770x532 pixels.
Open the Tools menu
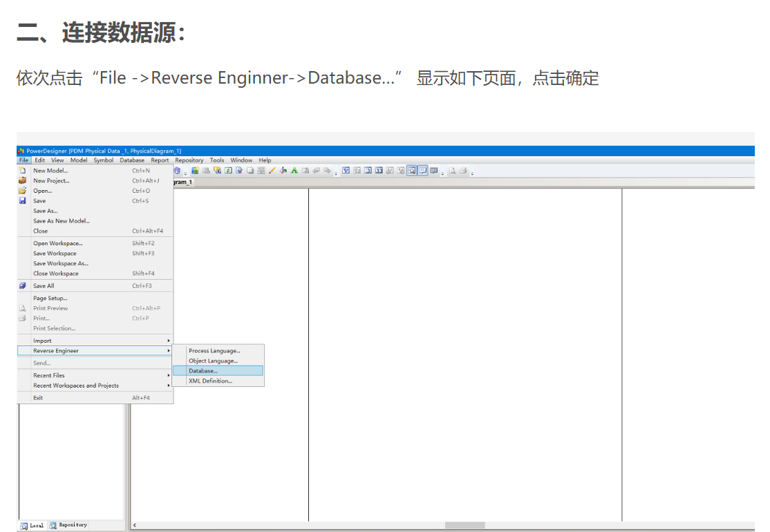pyautogui.click(x=217, y=160)
